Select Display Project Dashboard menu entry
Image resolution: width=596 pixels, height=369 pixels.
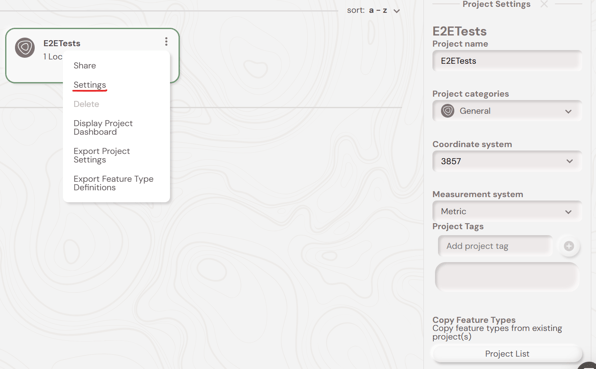(x=103, y=128)
